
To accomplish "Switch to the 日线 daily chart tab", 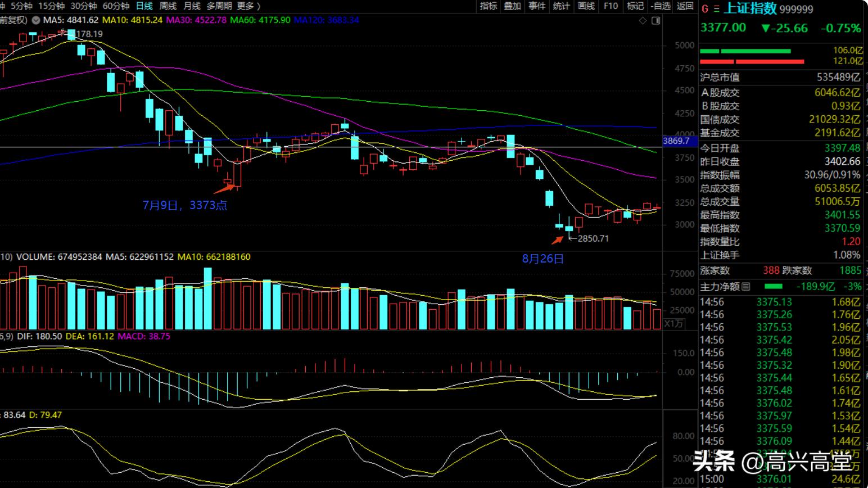I will (144, 6).
